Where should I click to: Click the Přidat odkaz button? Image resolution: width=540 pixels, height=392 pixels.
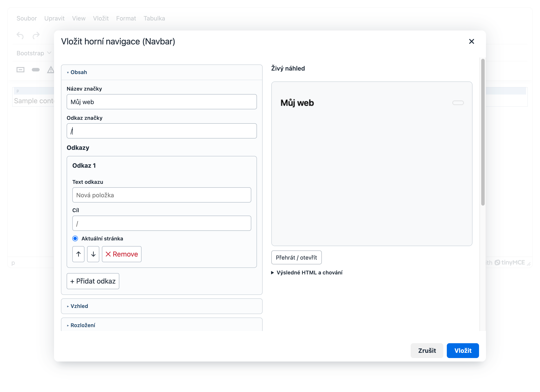[93, 281]
